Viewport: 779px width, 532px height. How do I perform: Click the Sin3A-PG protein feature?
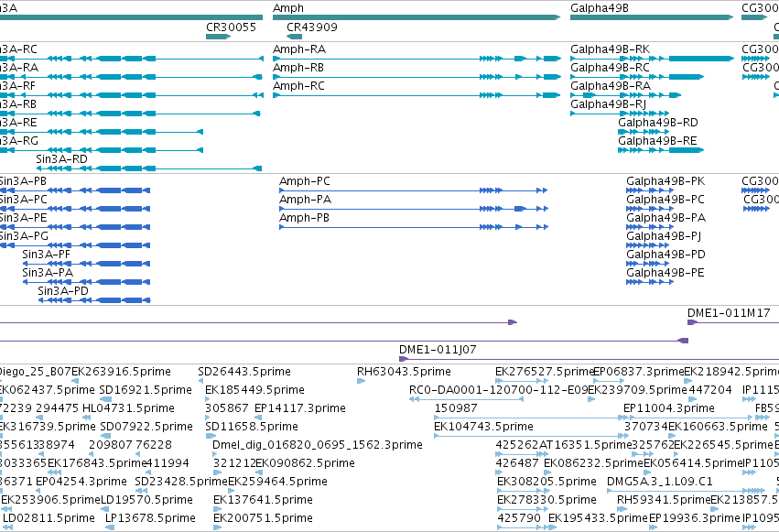click(75, 245)
